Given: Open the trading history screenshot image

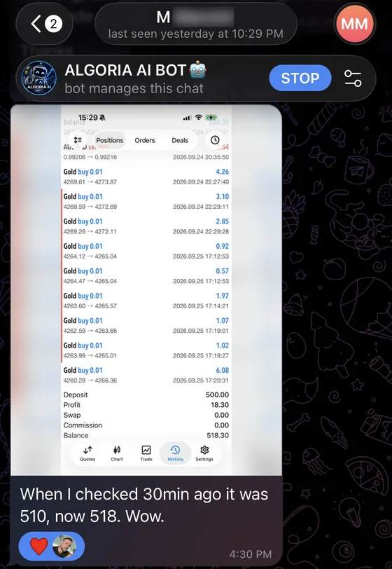Looking at the screenshot, I should pyautogui.click(x=146, y=290).
